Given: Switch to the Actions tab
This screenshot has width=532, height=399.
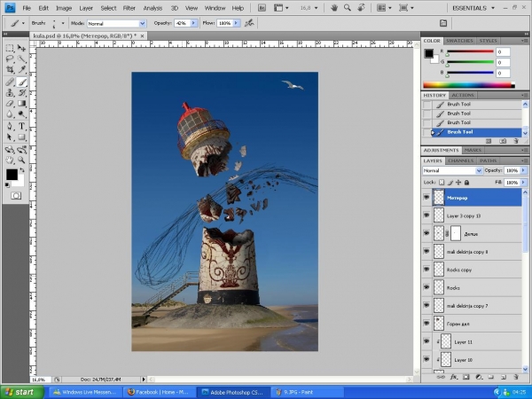Looking at the screenshot, I should [x=463, y=96].
